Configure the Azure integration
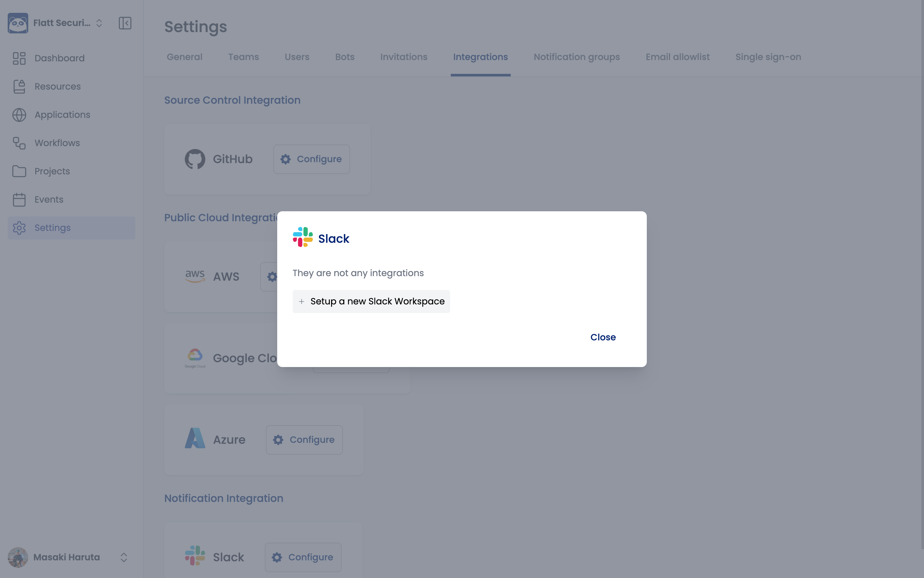Image resolution: width=924 pixels, height=578 pixels. click(304, 440)
